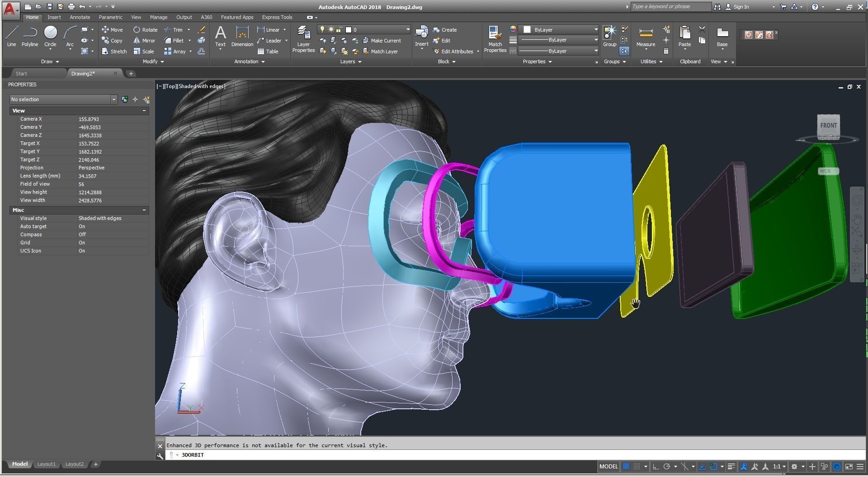The width and height of the screenshot is (868, 477).
Task: Click the Copy tool in Modify panel
Action: pyautogui.click(x=112, y=40)
